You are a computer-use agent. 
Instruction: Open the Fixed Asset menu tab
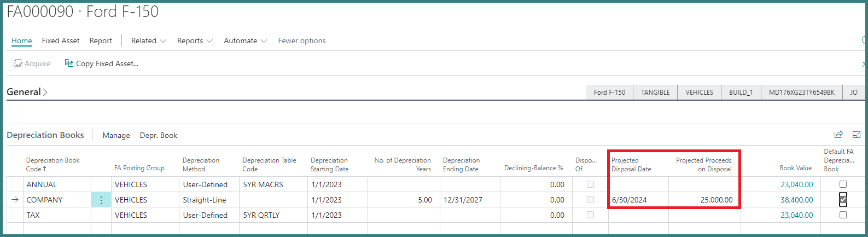(61, 41)
